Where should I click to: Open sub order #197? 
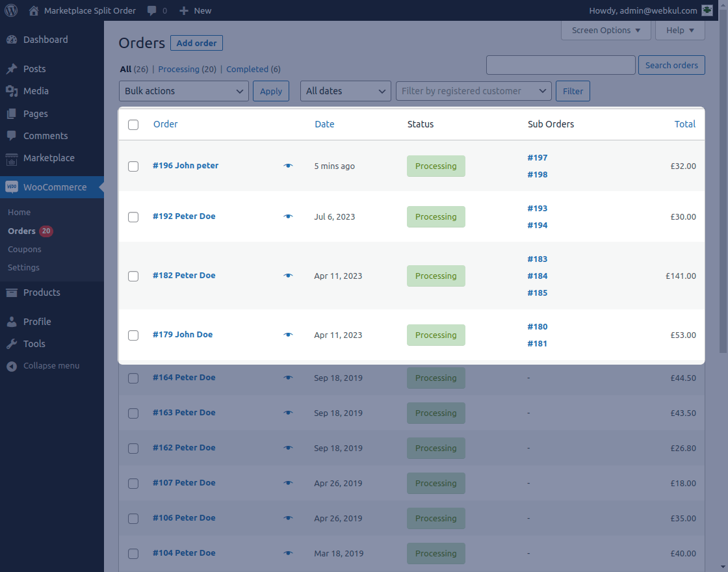(537, 158)
